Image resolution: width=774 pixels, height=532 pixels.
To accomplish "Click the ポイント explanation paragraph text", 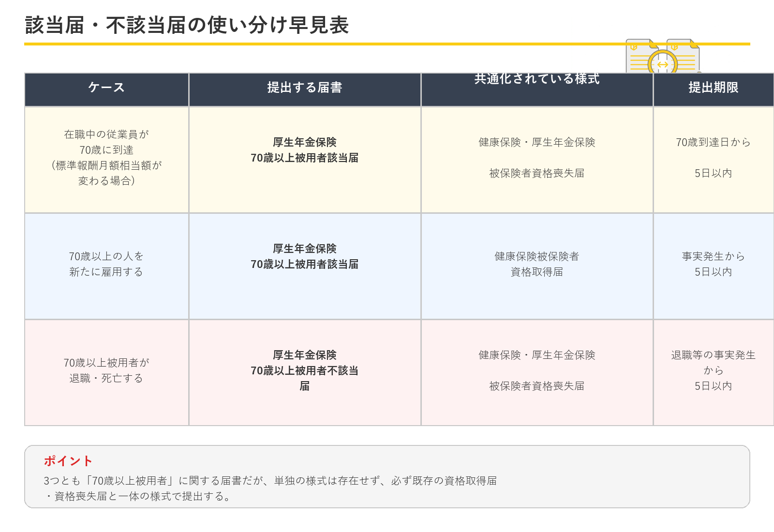I will coord(270,488).
